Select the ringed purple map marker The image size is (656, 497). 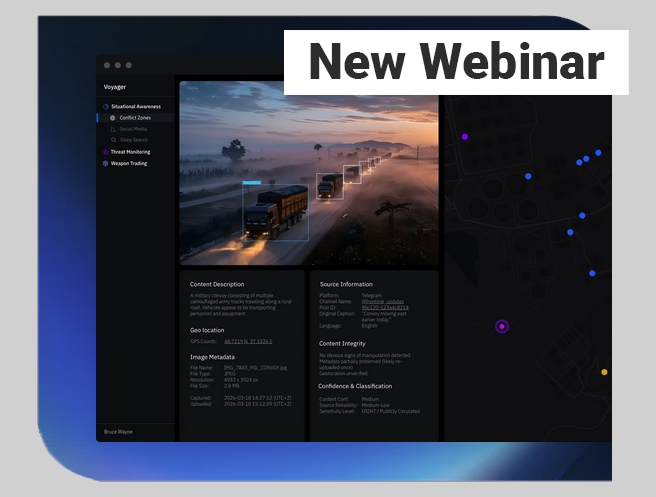pyautogui.click(x=502, y=326)
